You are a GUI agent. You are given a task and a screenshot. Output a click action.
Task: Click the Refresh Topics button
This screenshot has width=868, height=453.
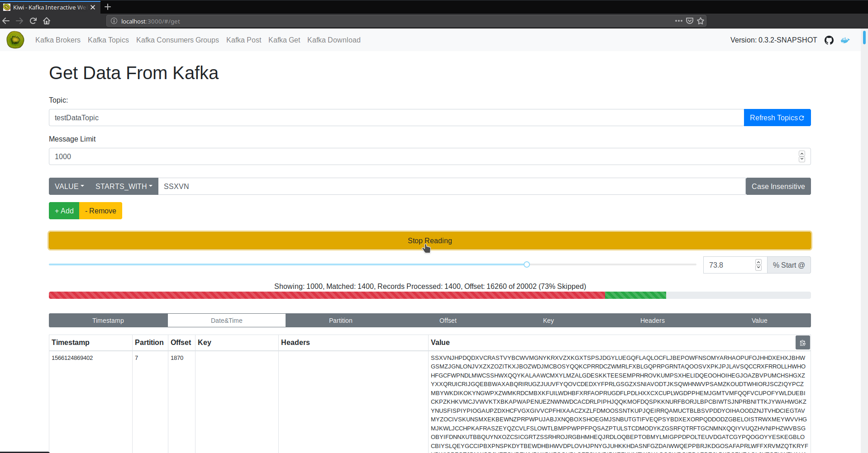point(777,118)
